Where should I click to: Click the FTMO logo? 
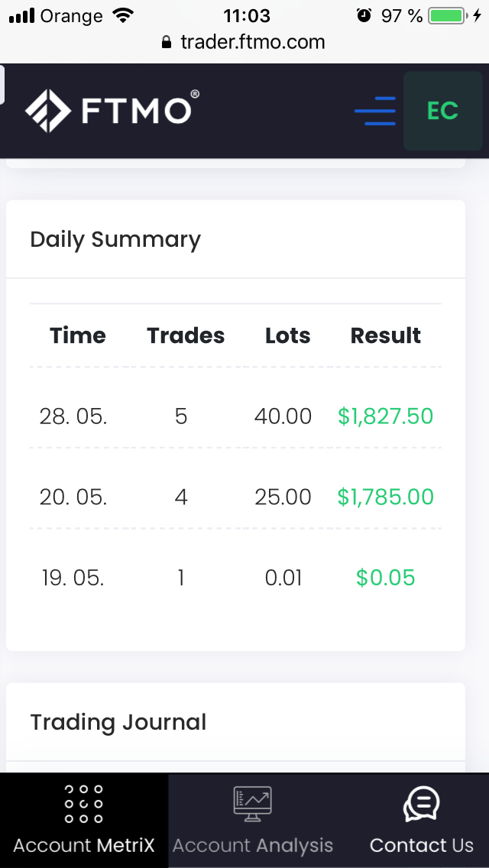tap(112, 110)
